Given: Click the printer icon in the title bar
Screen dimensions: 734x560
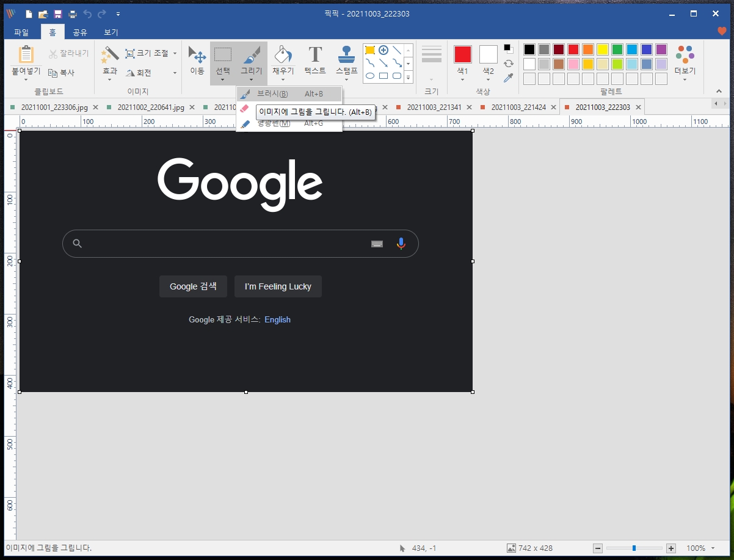Looking at the screenshot, I should 72,13.
